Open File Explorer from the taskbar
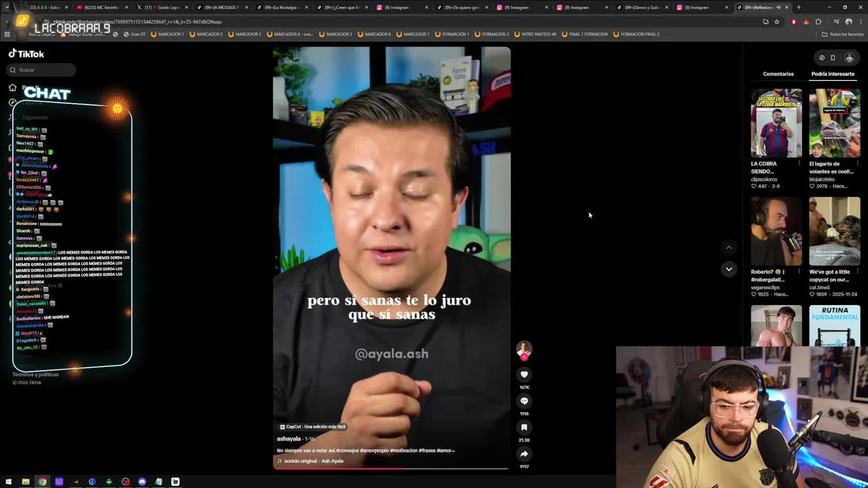This screenshot has width=868, height=488. (x=25, y=482)
